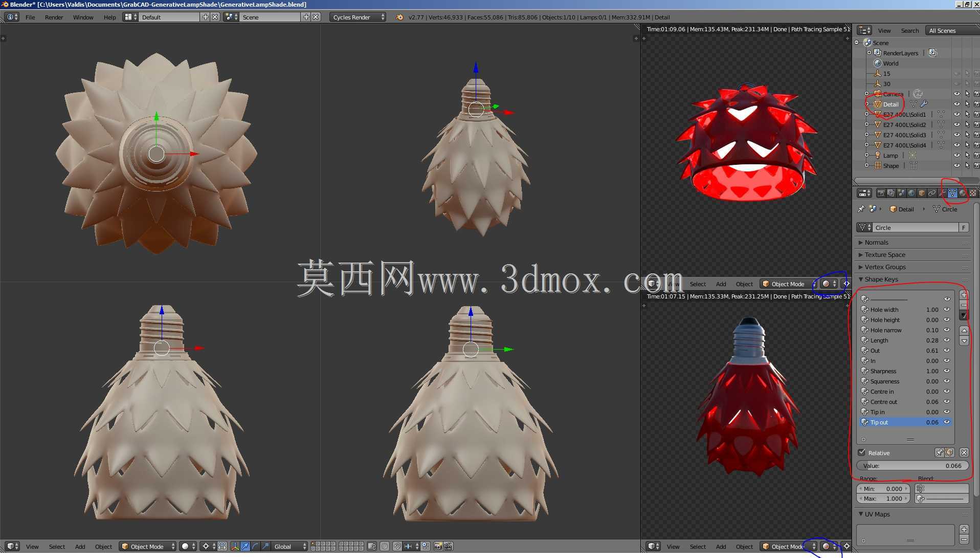Viewport: 980px width, 558px height.
Task: Add a new shape key with plus button
Action: coord(964,295)
